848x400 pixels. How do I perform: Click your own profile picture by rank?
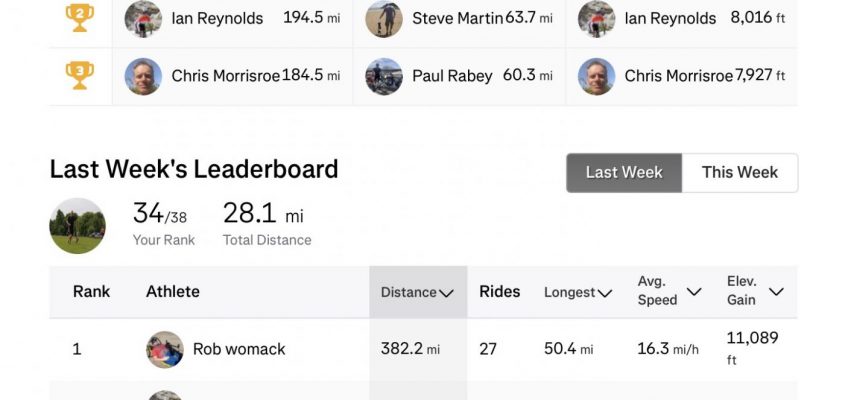tap(78, 226)
